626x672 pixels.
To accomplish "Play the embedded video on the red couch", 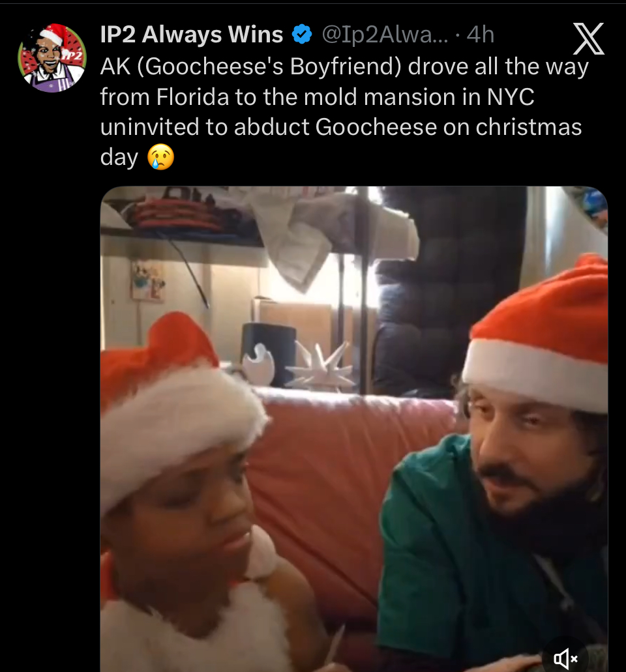I will point(353,429).
